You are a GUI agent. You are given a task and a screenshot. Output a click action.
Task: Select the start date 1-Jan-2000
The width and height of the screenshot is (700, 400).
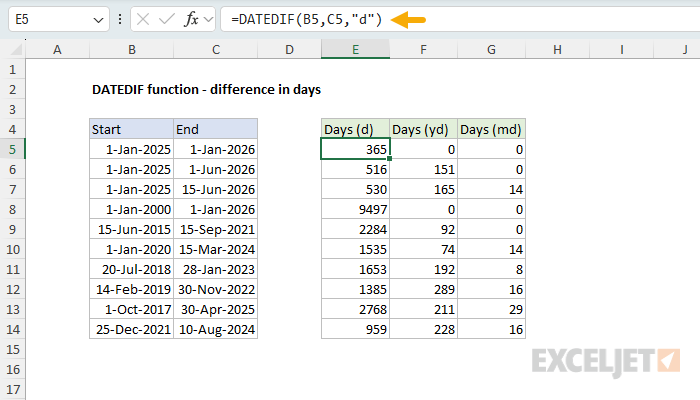(x=132, y=209)
